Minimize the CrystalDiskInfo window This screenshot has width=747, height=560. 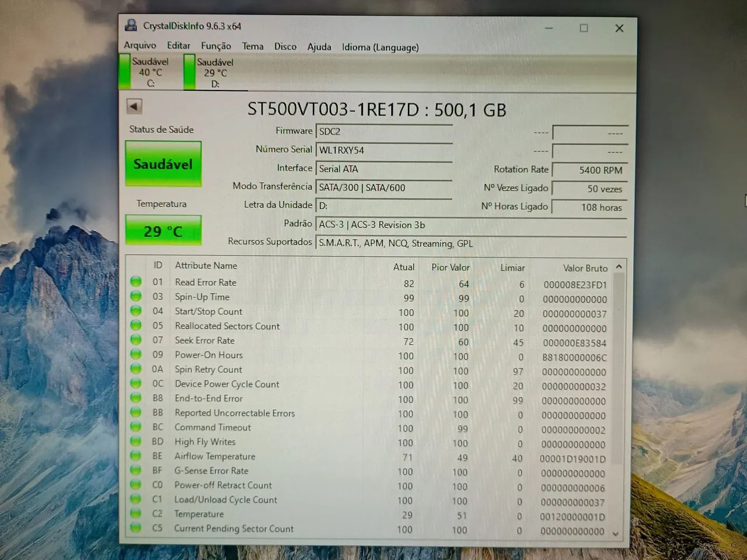pyautogui.click(x=549, y=28)
